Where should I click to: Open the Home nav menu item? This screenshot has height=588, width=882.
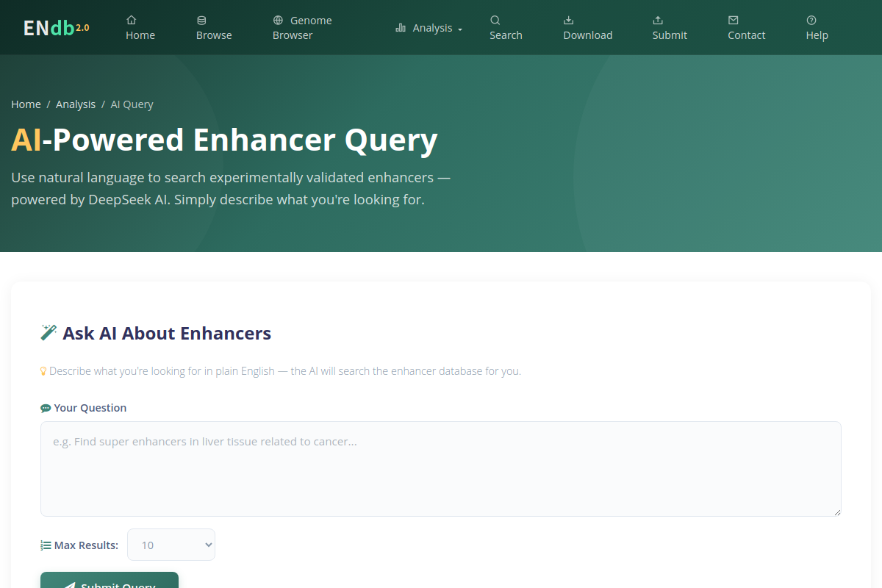tap(140, 28)
